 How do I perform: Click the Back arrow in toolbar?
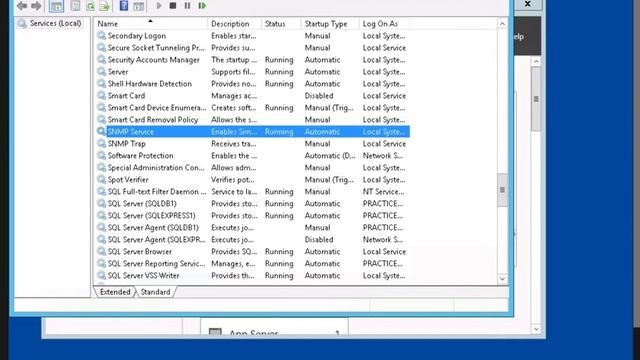pos(22,6)
